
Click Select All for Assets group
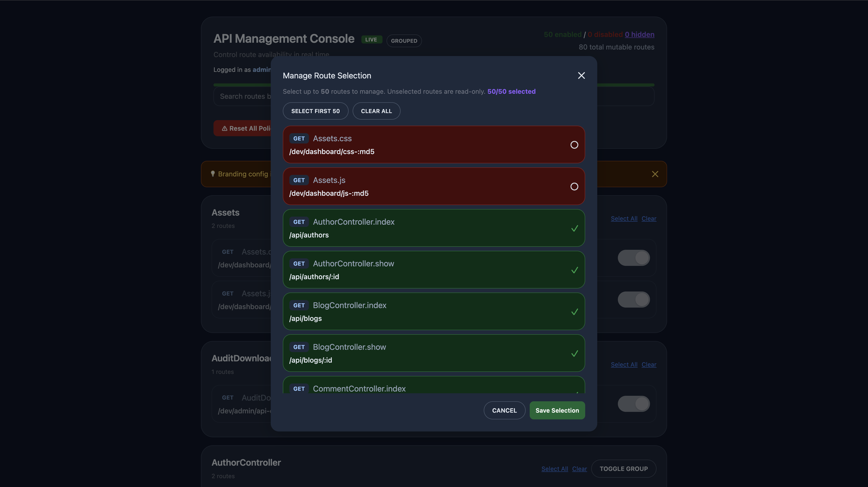[x=624, y=218]
